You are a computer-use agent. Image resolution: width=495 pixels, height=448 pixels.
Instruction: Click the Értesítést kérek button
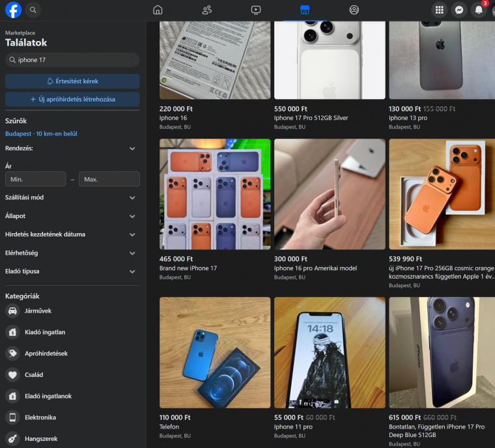pyautogui.click(x=72, y=81)
